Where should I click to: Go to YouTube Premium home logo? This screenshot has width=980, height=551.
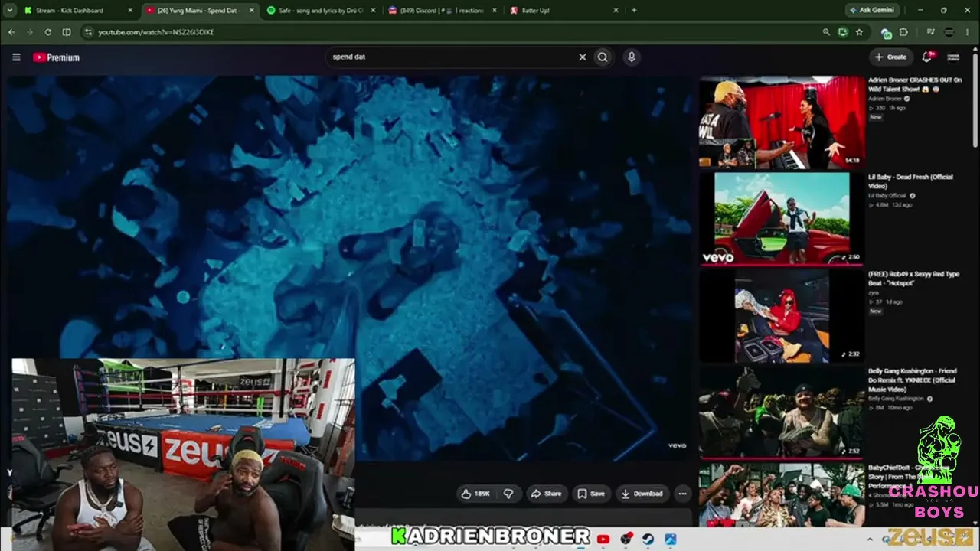pyautogui.click(x=56, y=57)
